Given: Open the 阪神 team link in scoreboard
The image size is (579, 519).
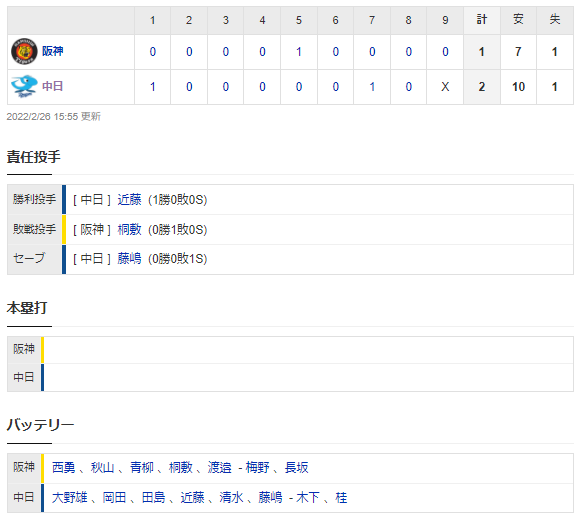Looking at the screenshot, I should pyautogui.click(x=52, y=51).
